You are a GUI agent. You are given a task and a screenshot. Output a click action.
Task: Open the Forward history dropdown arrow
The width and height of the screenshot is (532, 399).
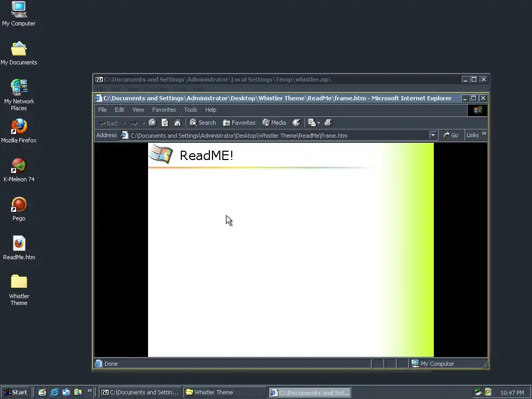click(143, 123)
